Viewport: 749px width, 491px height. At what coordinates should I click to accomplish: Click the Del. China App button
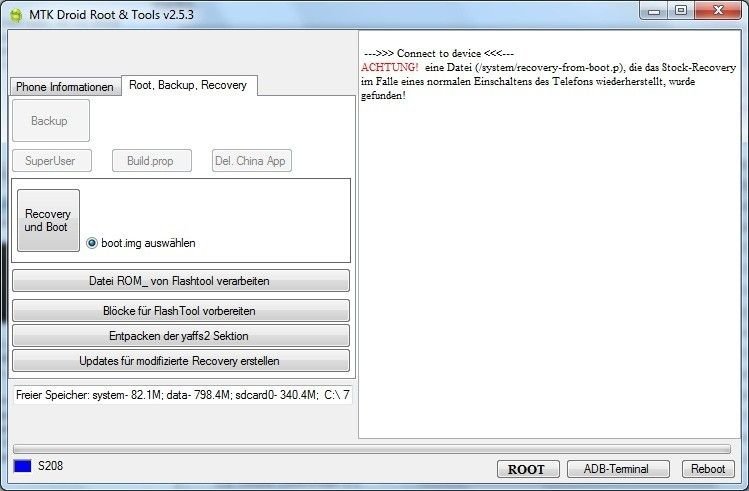(x=252, y=160)
